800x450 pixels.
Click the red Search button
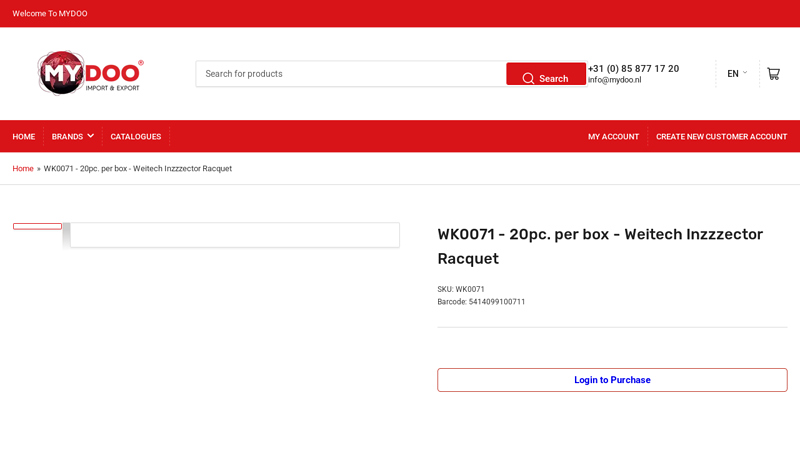tap(546, 74)
